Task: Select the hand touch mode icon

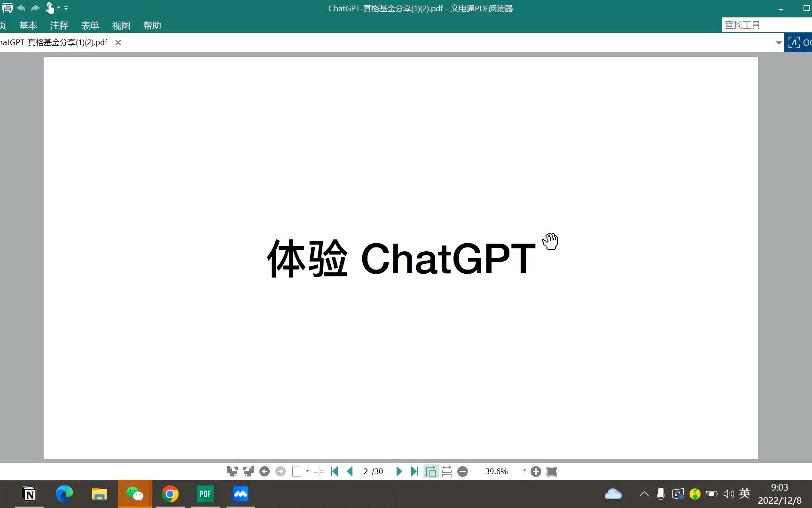Action: 49,8
